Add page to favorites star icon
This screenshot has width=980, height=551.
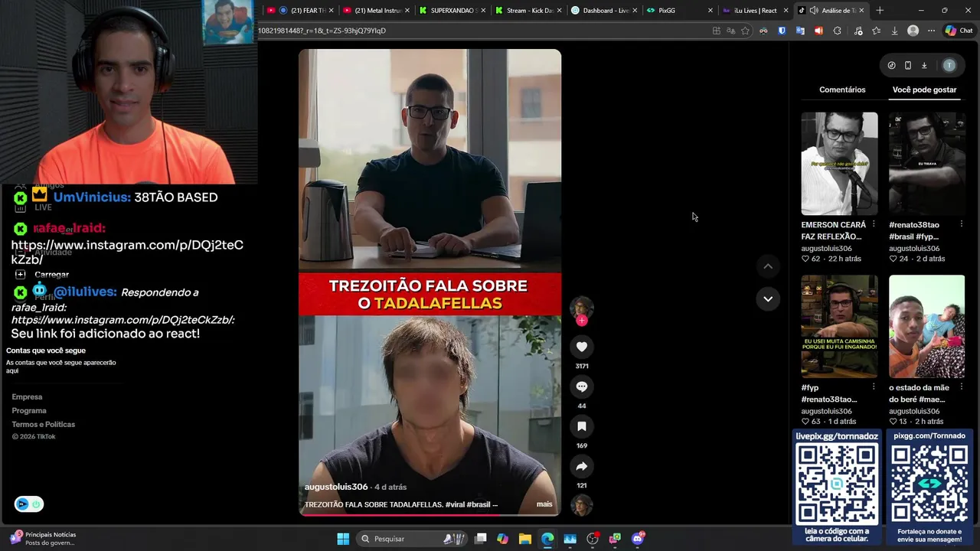coord(745,31)
